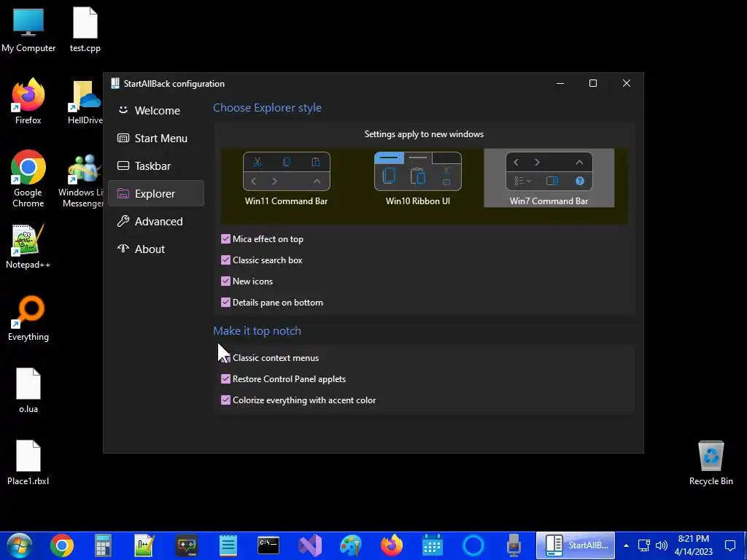The image size is (747, 560).
Task: Open the Paint palette taskbar icon
Action: tap(351, 545)
